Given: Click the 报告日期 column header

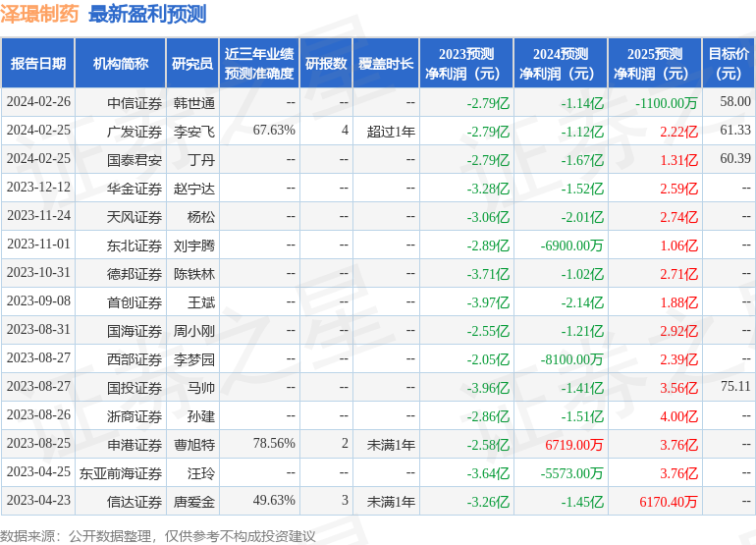Looking at the screenshot, I should (x=37, y=63).
